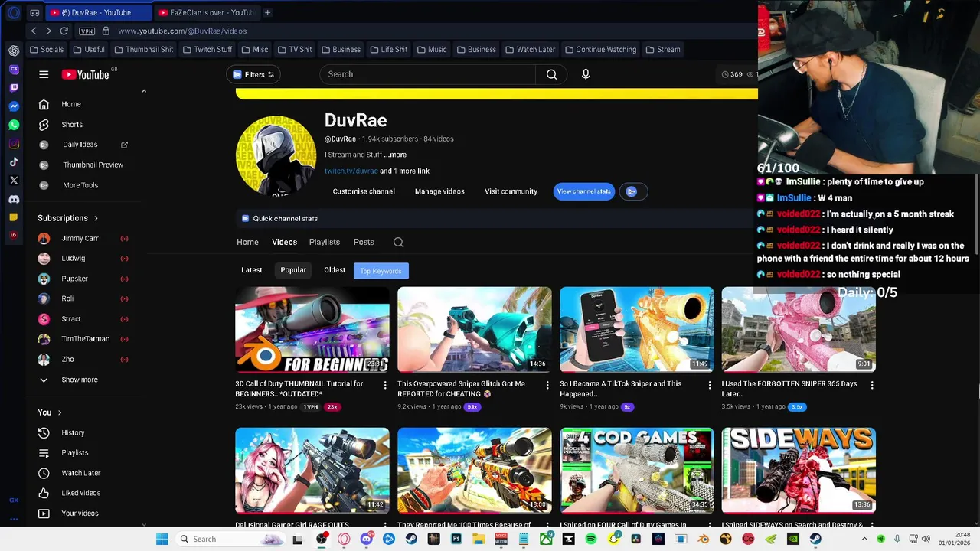Open the channel Posts tab
Screen dimensions: 980x551
tap(364, 242)
